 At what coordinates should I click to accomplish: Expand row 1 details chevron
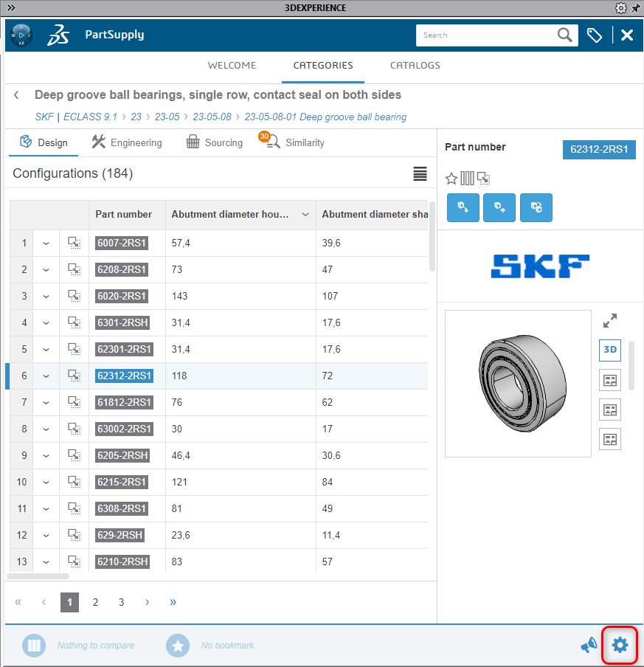[46, 243]
